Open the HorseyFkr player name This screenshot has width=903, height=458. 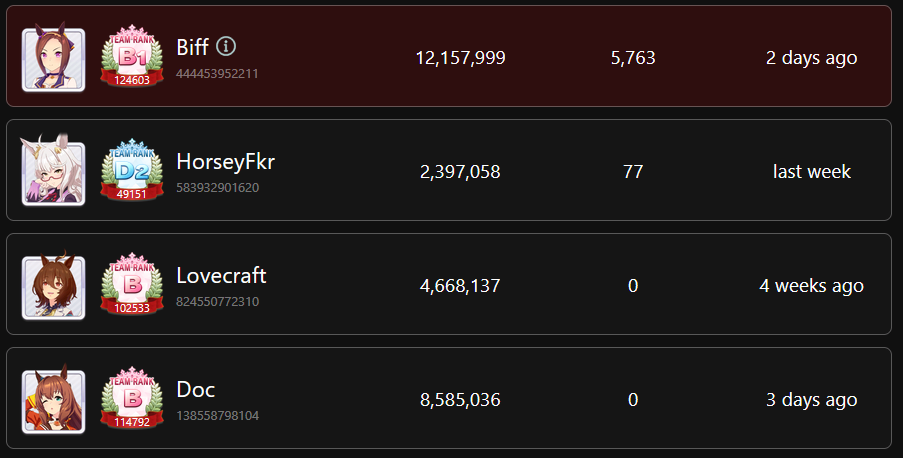click(x=225, y=161)
